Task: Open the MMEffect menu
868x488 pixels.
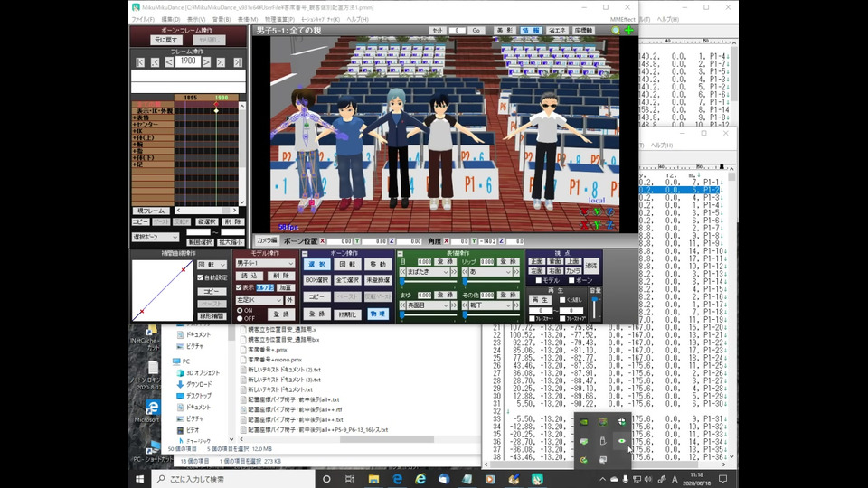Action: [x=623, y=19]
